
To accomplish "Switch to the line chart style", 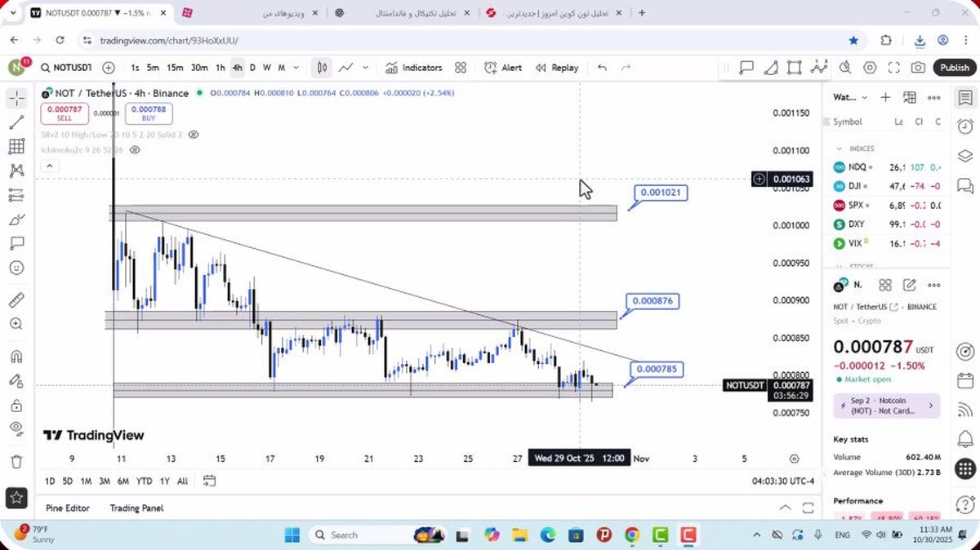I will (x=346, y=68).
